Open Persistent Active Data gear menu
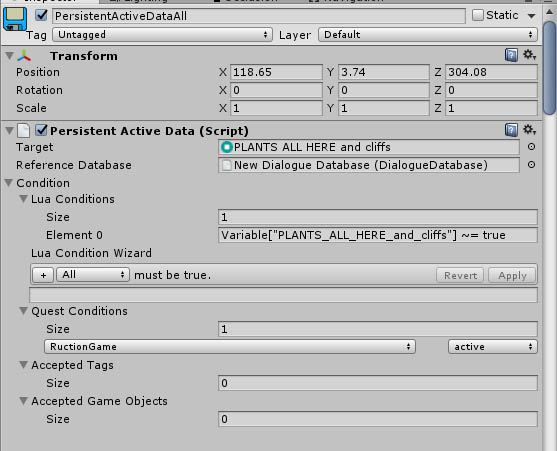This screenshot has height=451, width=557. pyautogui.click(x=529, y=130)
